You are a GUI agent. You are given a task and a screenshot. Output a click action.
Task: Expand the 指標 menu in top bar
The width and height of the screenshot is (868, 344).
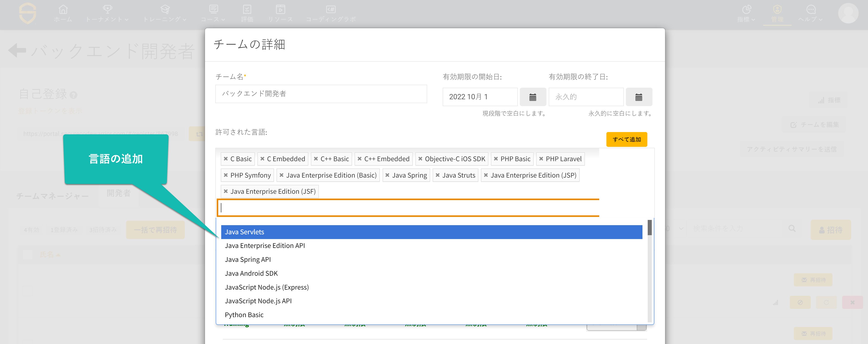[x=746, y=13]
